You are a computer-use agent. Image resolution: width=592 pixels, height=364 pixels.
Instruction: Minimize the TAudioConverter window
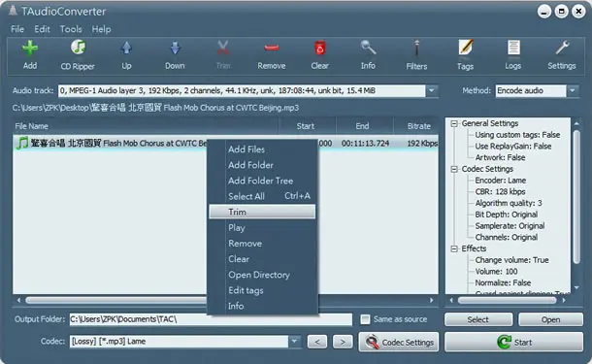click(544, 12)
